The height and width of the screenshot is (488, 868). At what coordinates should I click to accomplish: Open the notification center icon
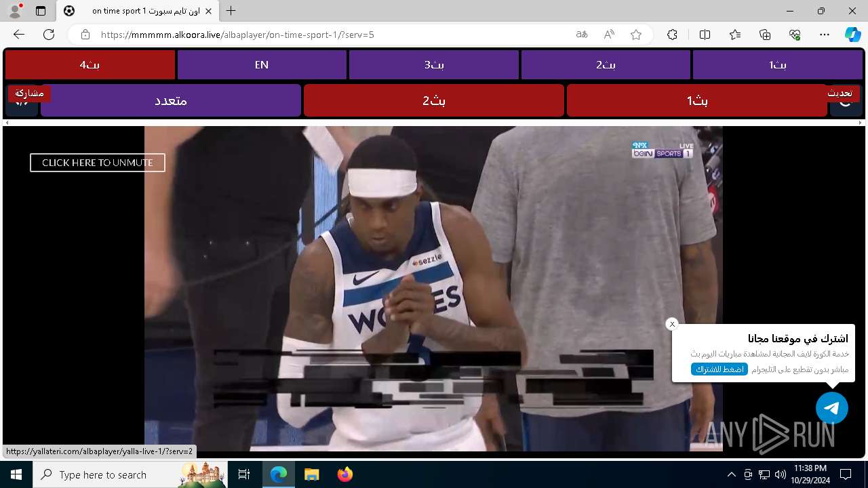pos(846,474)
